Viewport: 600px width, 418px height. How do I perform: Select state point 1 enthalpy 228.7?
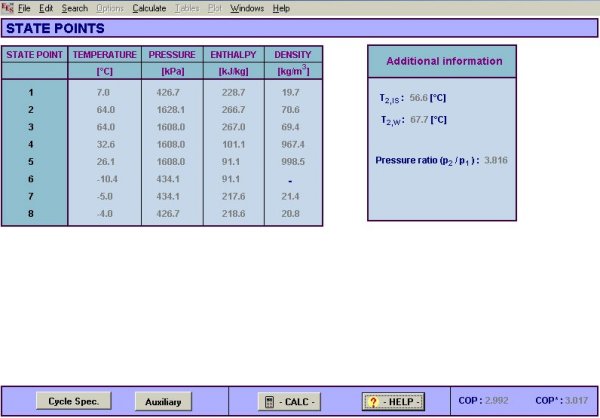(233, 92)
